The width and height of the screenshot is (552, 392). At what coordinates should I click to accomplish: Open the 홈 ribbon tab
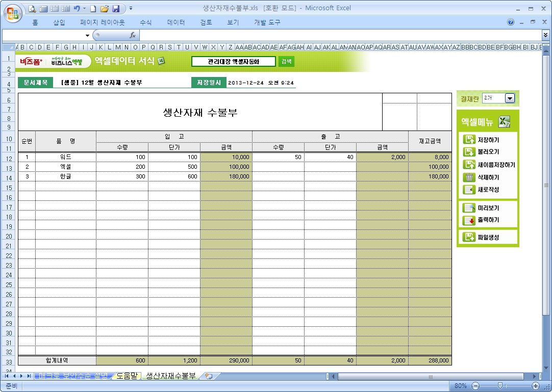point(35,22)
